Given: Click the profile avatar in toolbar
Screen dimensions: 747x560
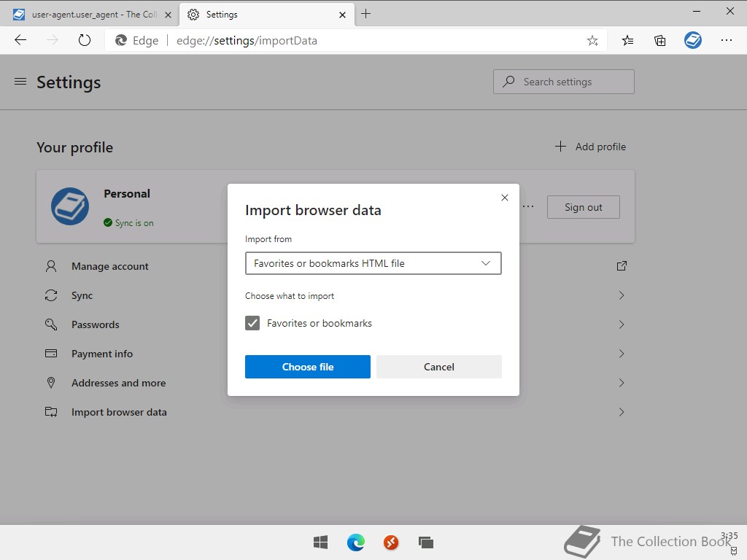Looking at the screenshot, I should point(693,41).
